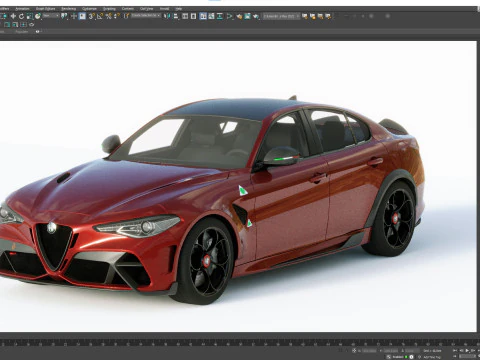Toggle the green Enabled indicator in the status bar
This screenshot has width=480, height=360.
point(406,357)
